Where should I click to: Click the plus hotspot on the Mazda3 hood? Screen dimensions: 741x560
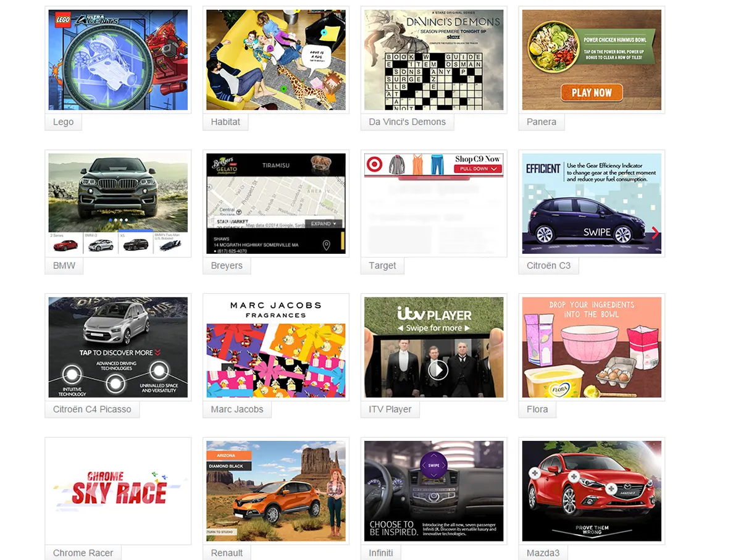(x=573, y=477)
